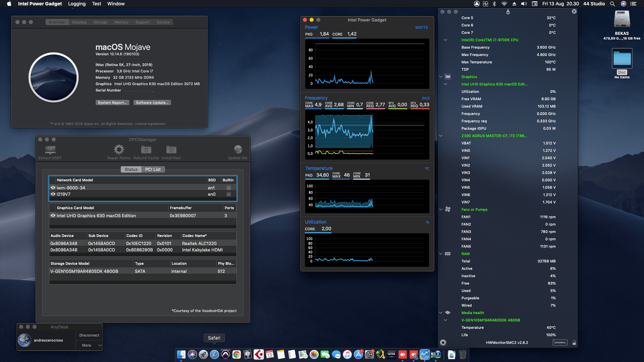Image resolution: width=644 pixels, height=362 pixels.
Task: Click Install Kext icon in DPCIManager
Action: coord(171,149)
